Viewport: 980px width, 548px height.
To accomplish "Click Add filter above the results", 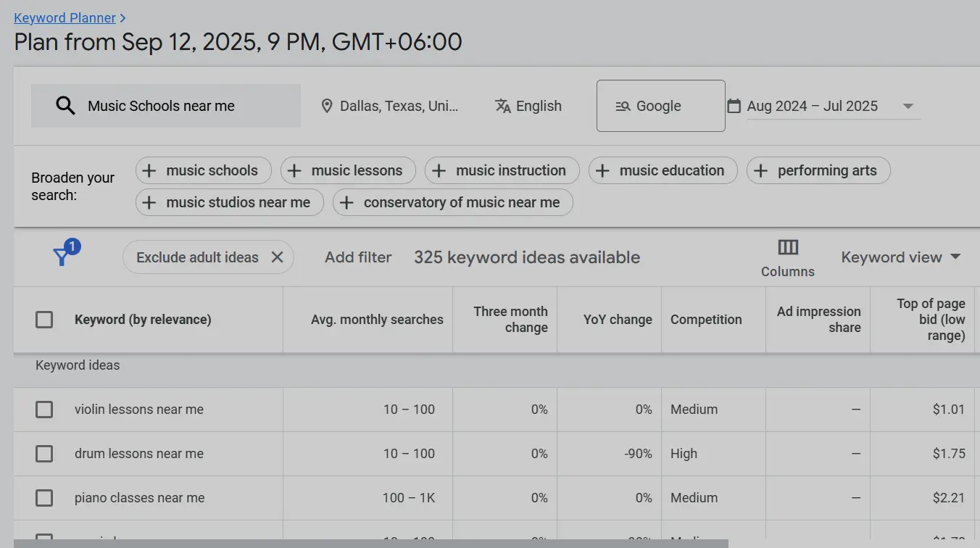I will [x=358, y=257].
